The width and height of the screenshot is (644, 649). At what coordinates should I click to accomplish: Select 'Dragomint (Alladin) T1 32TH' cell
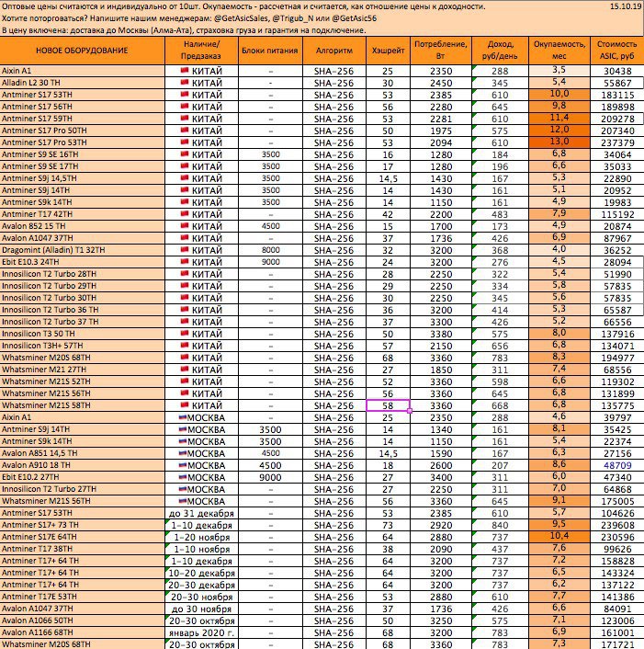[x=83, y=250]
